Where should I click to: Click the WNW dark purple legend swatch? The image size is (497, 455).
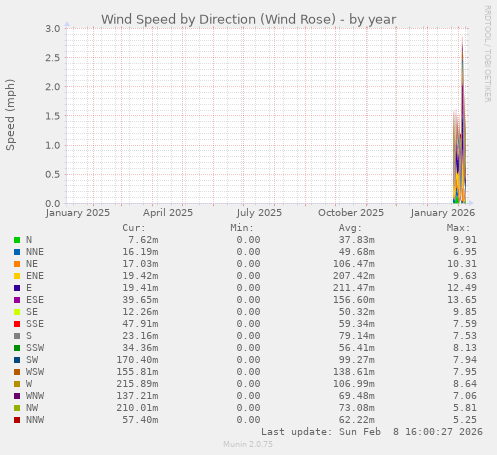pos(17,396)
